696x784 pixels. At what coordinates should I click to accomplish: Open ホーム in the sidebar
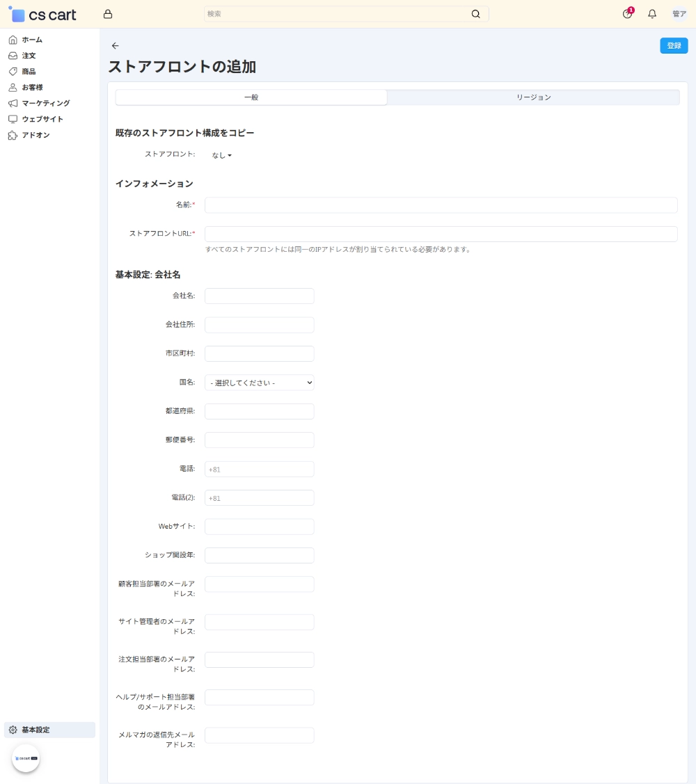(32, 40)
